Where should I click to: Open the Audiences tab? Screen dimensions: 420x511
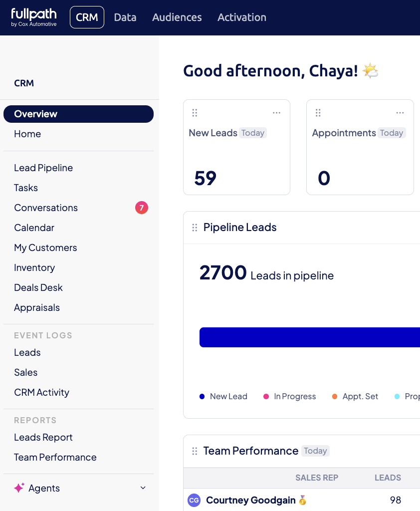tap(177, 17)
